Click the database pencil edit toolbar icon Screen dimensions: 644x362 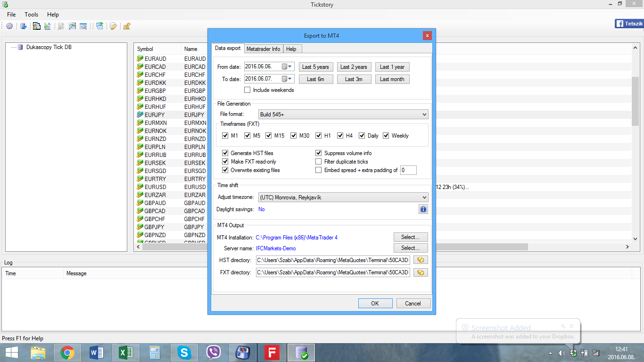[x=113, y=26]
